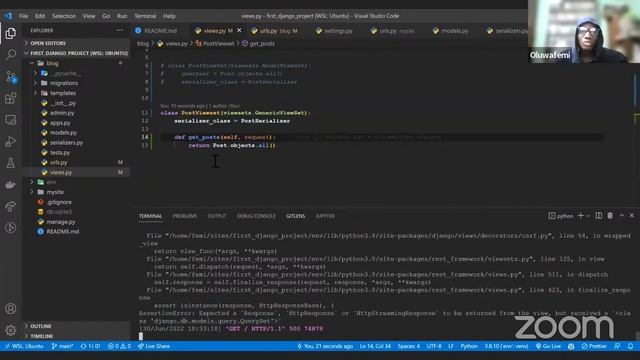Image resolution: width=640 pixels, height=360 pixels.
Task: Expand the env folder
Action: [51, 182]
